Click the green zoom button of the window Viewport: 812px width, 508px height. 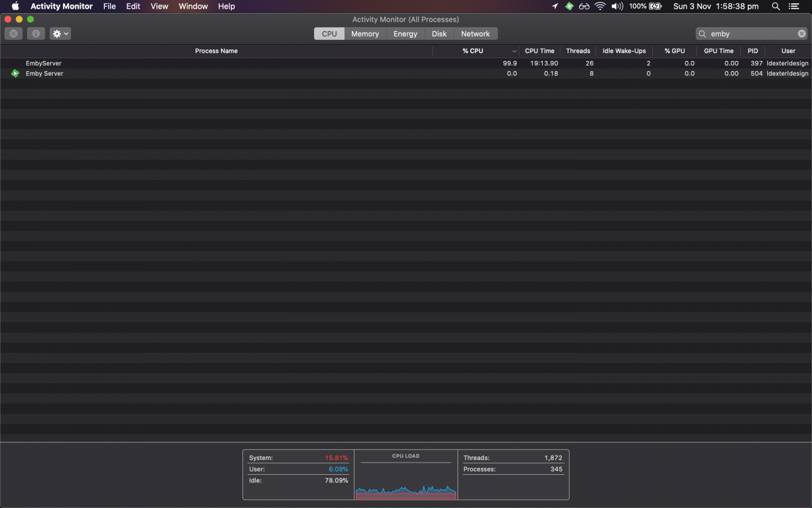[x=30, y=19]
